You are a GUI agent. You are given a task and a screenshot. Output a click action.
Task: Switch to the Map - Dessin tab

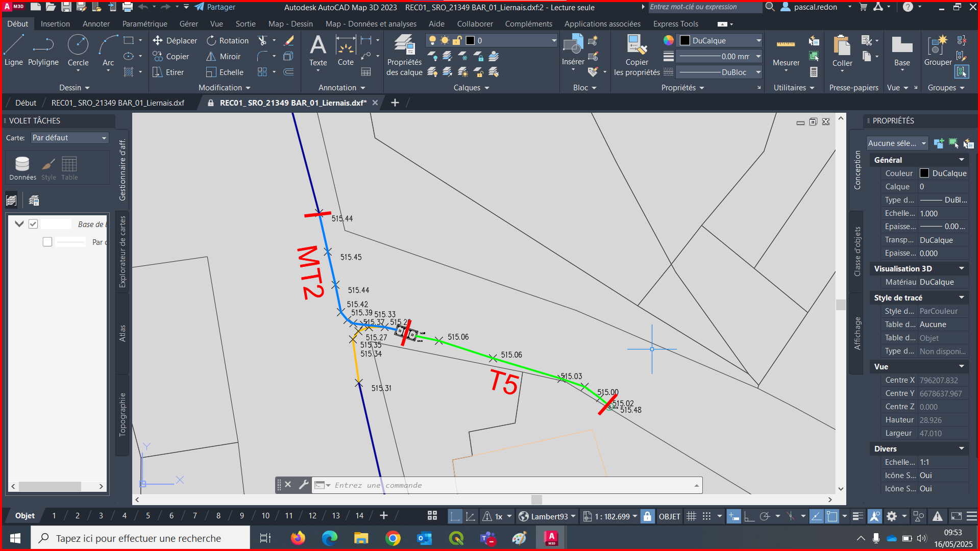pyautogui.click(x=290, y=24)
